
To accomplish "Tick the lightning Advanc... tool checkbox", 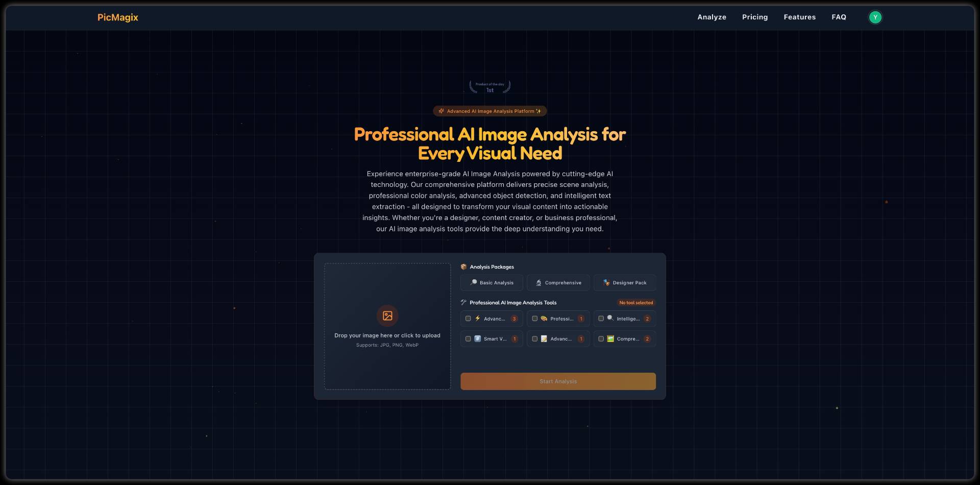I will tap(468, 319).
